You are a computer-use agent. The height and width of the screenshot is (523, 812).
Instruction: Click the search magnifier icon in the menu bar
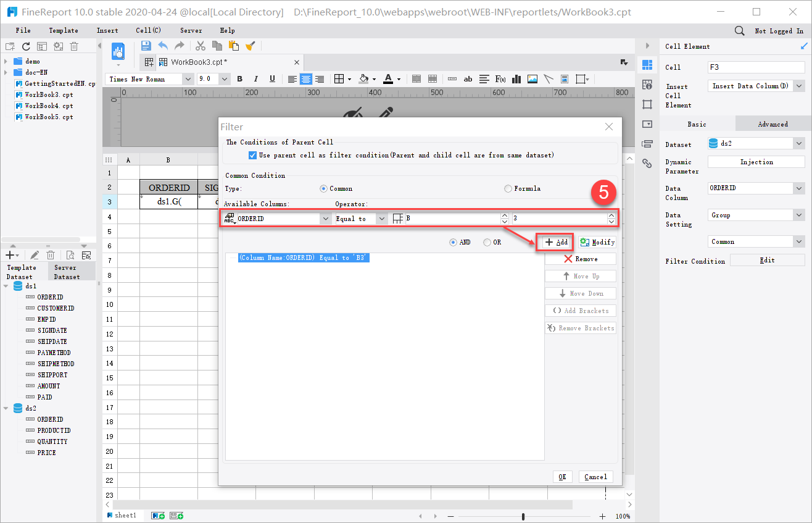(x=739, y=30)
